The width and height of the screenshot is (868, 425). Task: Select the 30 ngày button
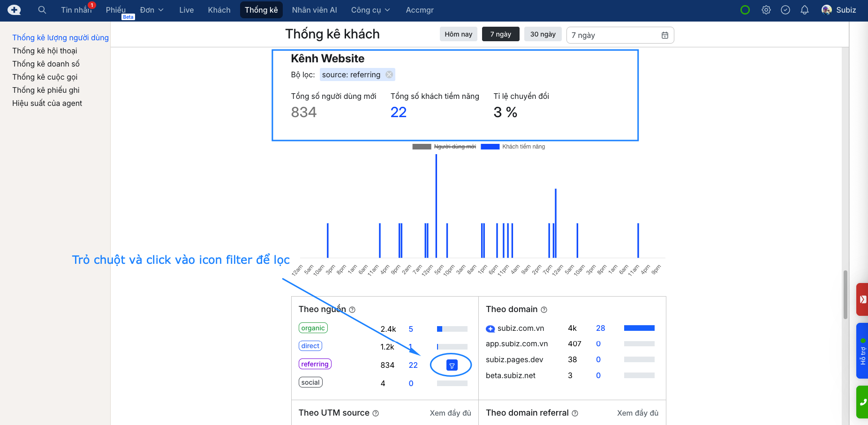point(543,34)
